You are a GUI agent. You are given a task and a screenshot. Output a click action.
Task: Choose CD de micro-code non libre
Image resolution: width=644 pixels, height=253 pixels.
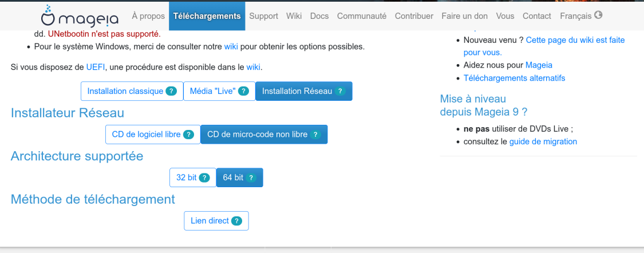coord(264,135)
